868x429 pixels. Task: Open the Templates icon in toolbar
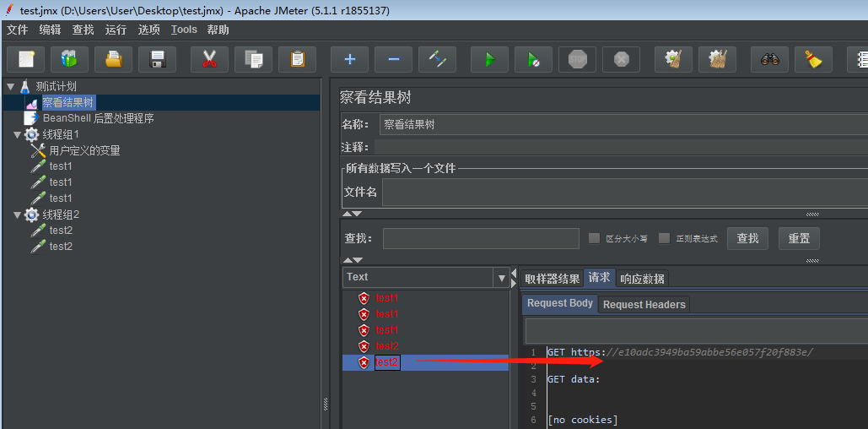[x=69, y=59]
